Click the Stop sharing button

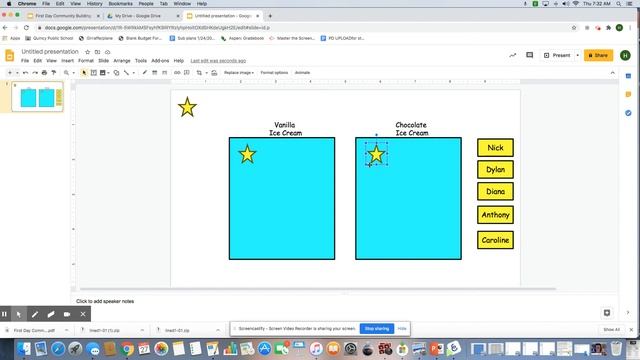click(377, 329)
